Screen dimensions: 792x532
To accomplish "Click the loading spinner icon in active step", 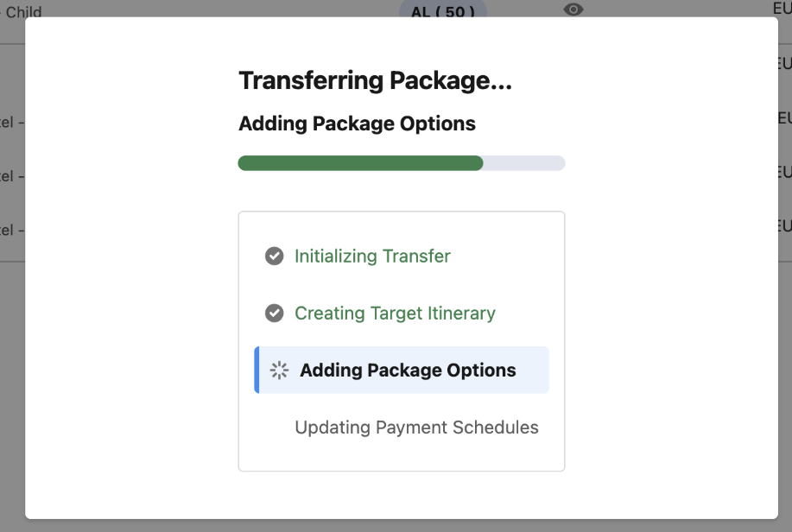I will 279,370.
